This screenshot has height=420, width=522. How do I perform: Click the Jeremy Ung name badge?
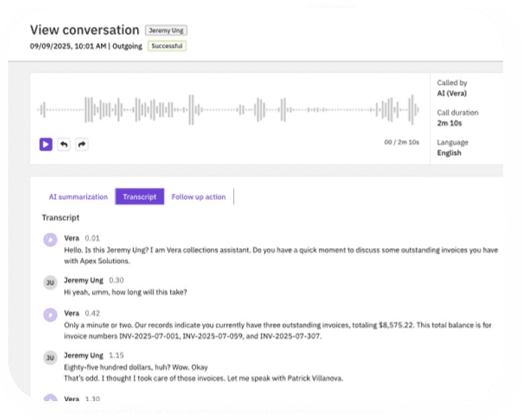(x=166, y=30)
